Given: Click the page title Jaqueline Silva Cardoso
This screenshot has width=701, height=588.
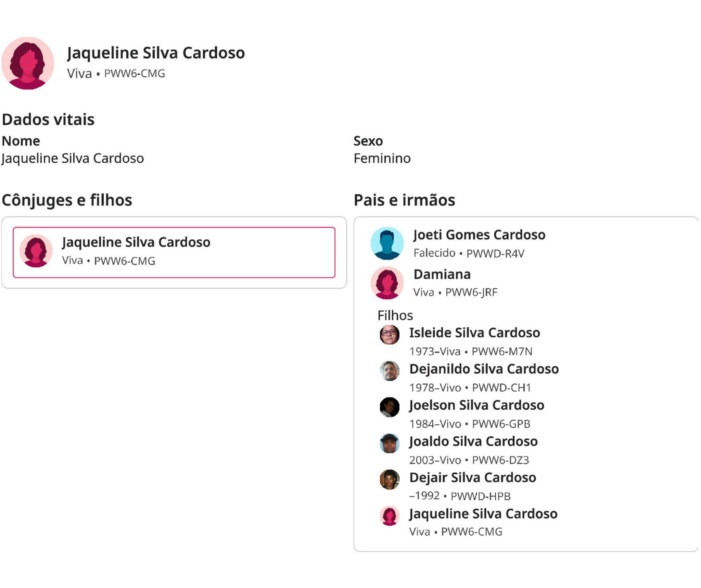Looking at the screenshot, I should pyautogui.click(x=156, y=53).
